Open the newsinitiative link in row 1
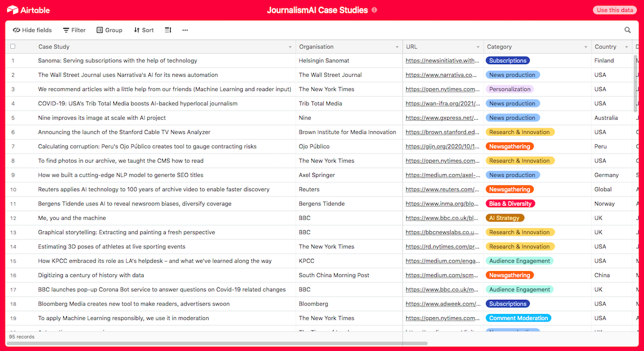The width and height of the screenshot is (644, 351). pos(442,61)
